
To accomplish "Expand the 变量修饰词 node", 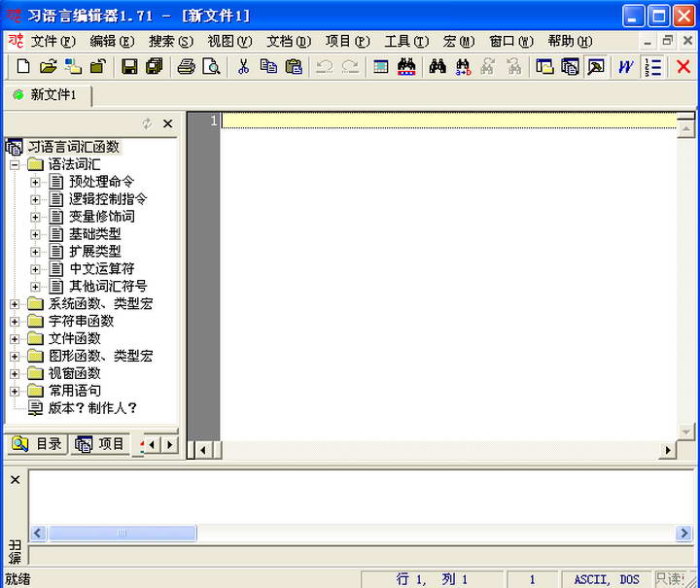I will [x=35, y=217].
